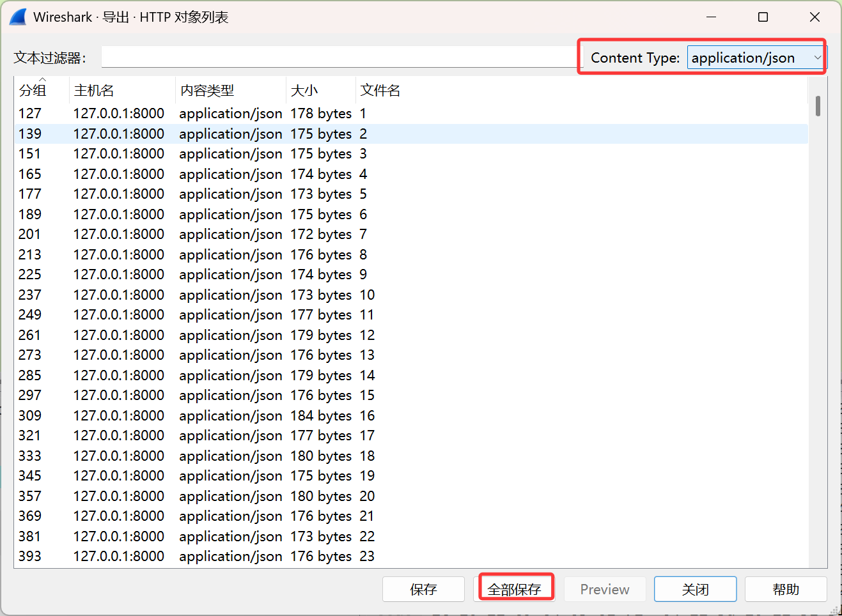Select the row with packet 261
Image resolution: width=842 pixels, height=616 pixels.
[x=411, y=335]
